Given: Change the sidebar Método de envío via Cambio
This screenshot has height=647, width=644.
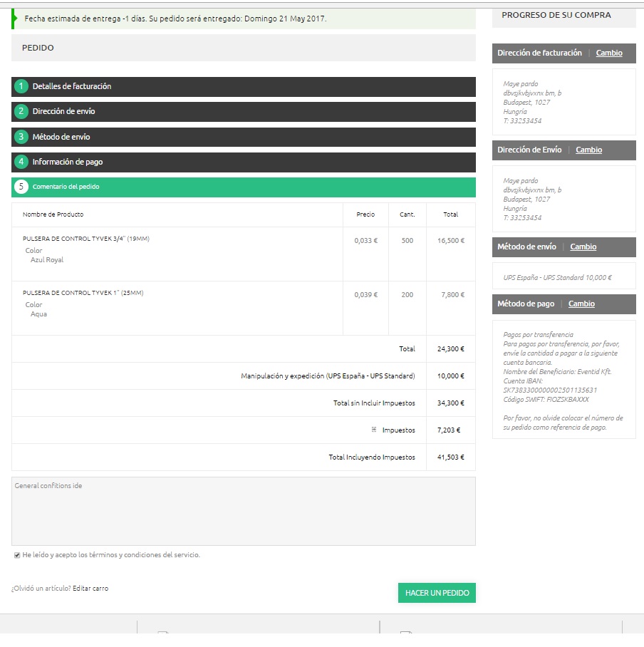Looking at the screenshot, I should [x=583, y=247].
